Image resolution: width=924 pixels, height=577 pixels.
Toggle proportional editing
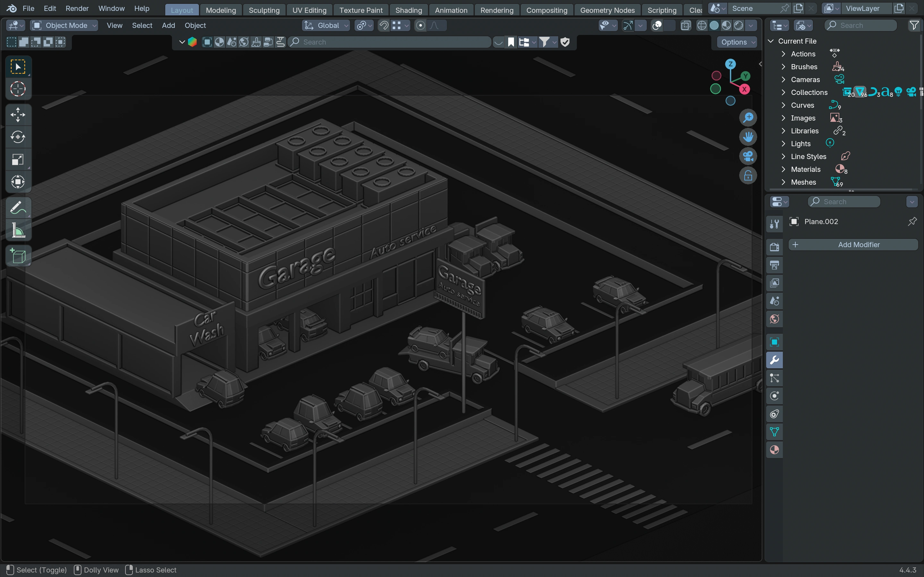click(x=420, y=26)
